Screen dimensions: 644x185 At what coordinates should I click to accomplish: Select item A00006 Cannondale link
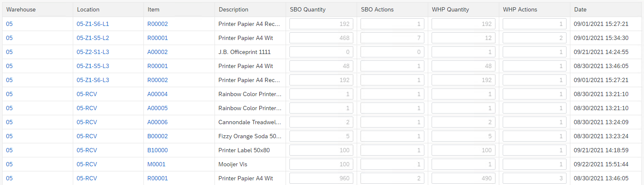click(x=157, y=122)
